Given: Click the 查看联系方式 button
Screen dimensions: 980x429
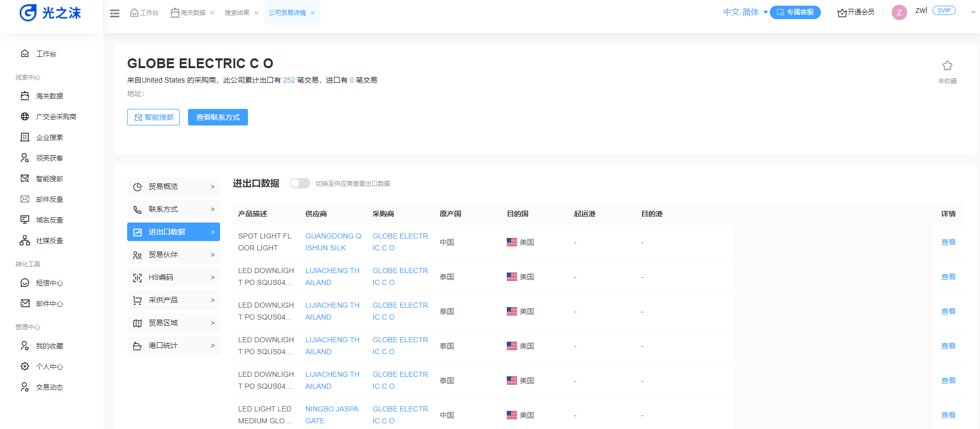Looking at the screenshot, I should (218, 117).
